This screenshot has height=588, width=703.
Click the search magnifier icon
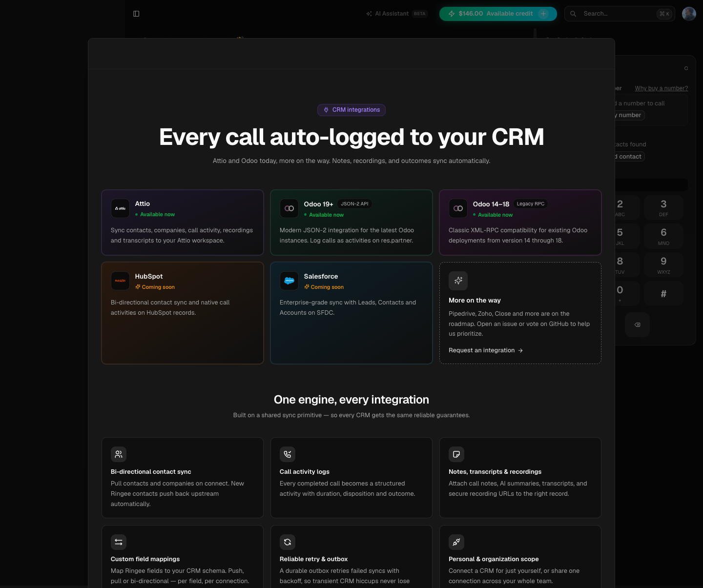pyautogui.click(x=574, y=14)
